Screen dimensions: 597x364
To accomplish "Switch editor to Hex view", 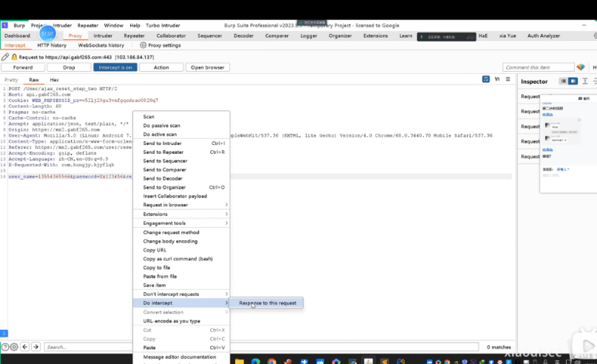I will (55, 80).
